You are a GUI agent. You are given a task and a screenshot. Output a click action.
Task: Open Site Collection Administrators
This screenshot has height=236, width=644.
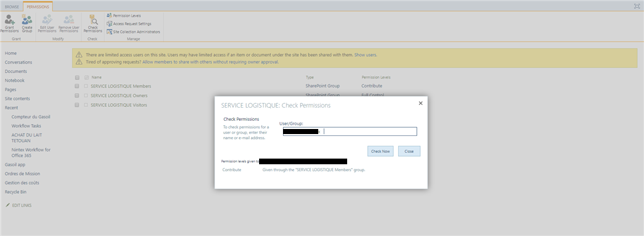pyautogui.click(x=133, y=31)
